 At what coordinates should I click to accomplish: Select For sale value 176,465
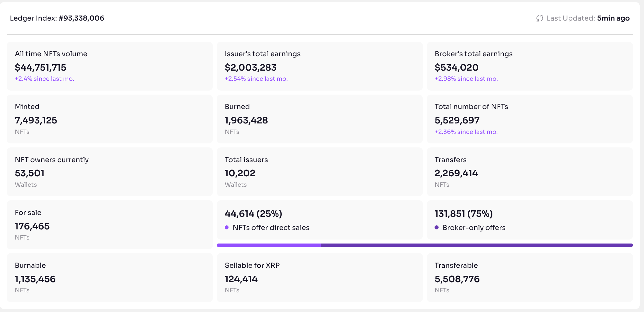(32, 226)
